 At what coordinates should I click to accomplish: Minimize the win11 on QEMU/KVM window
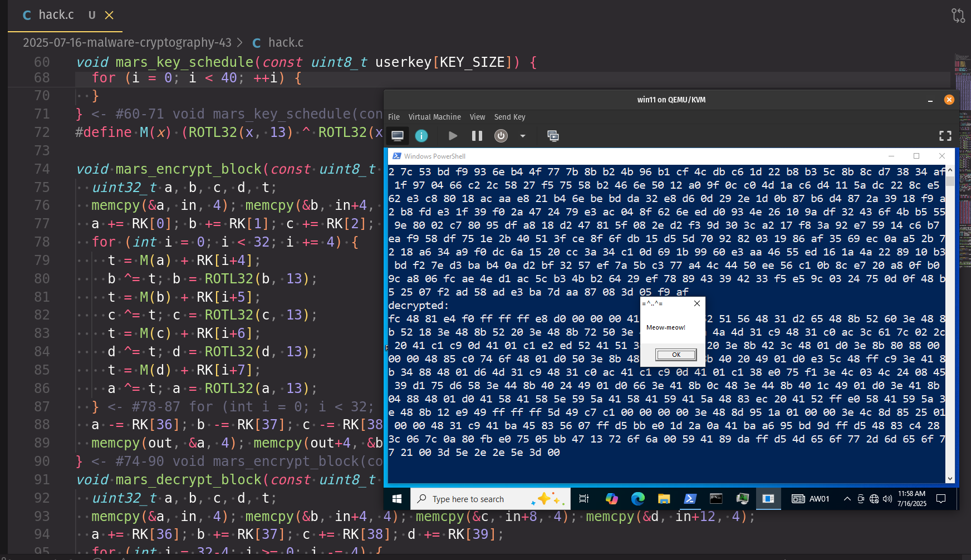930,100
